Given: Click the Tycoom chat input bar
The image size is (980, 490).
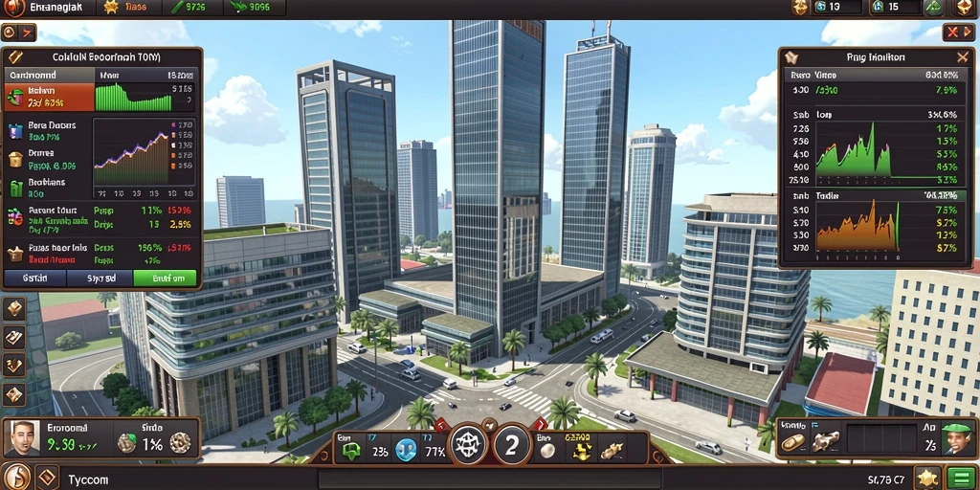Looking at the screenshot, I should tap(489, 479).
